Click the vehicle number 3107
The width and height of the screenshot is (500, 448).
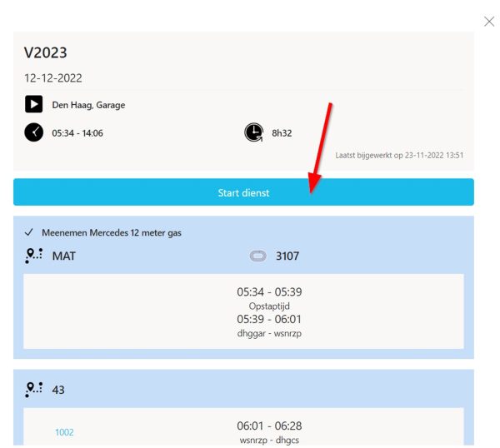click(x=287, y=256)
